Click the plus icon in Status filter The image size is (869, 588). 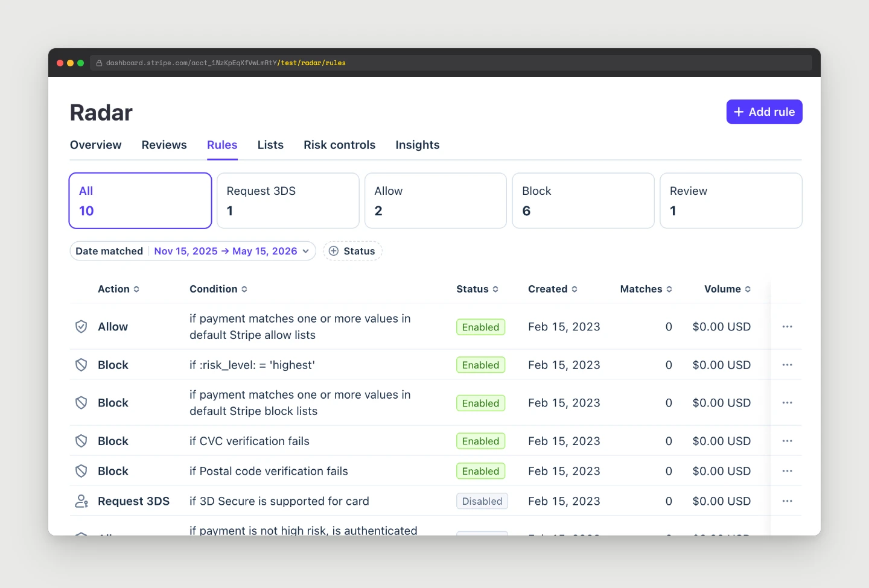coord(334,251)
